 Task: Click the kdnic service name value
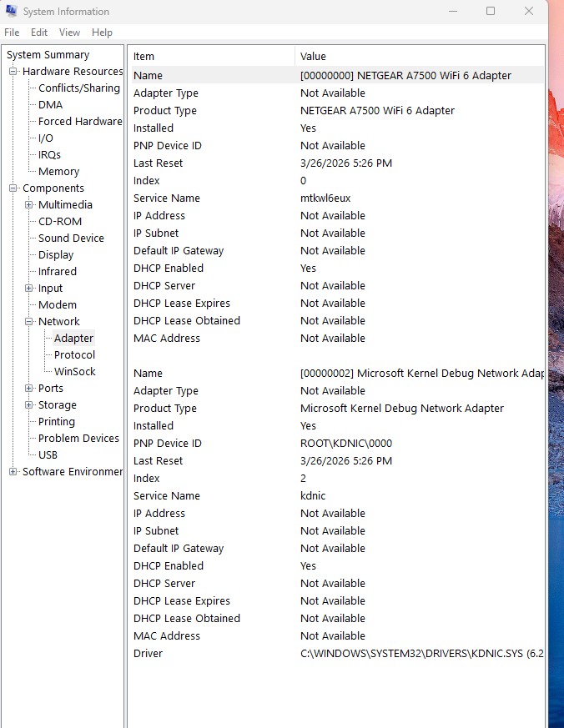[313, 496]
